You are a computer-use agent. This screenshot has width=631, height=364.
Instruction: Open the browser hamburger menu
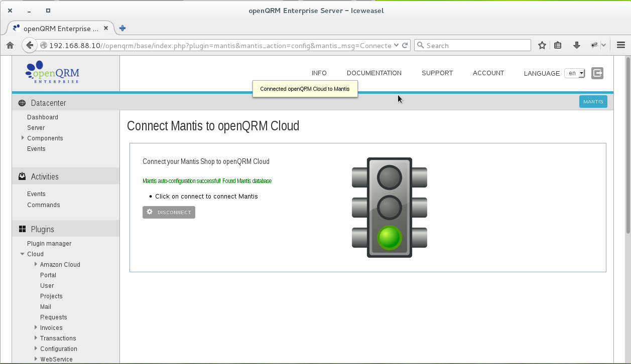pos(620,45)
